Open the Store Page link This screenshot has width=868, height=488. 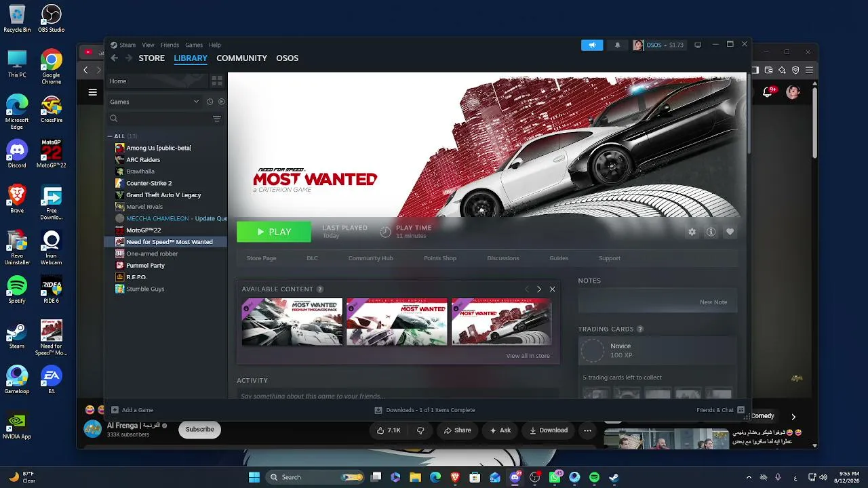point(261,258)
